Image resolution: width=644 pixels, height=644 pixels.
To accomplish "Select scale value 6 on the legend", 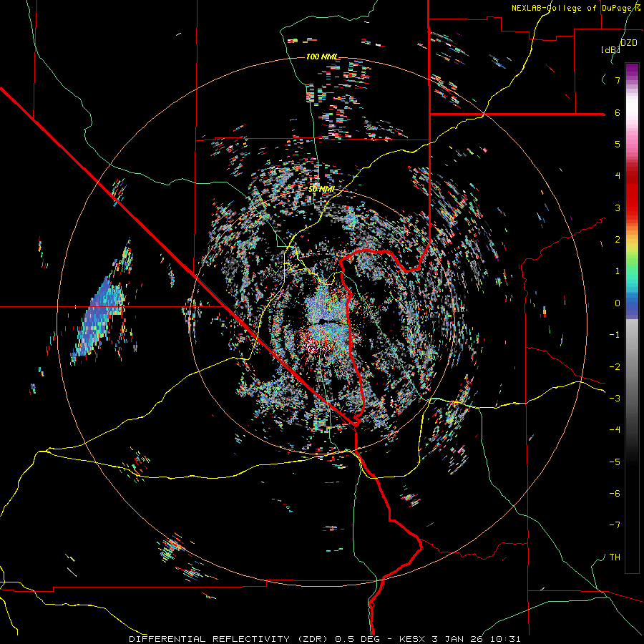I will tap(618, 112).
